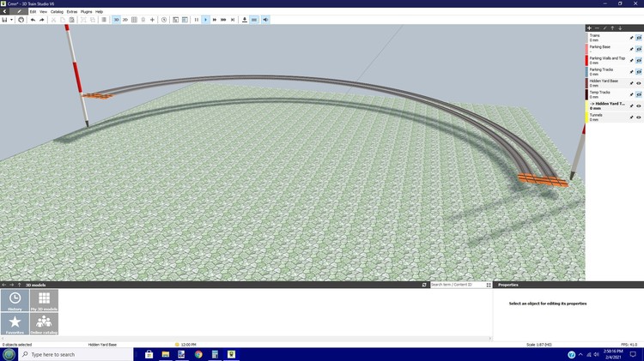Switch to 3D view mode
The width and height of the screenshot is (644, 361).
(116, 20)
